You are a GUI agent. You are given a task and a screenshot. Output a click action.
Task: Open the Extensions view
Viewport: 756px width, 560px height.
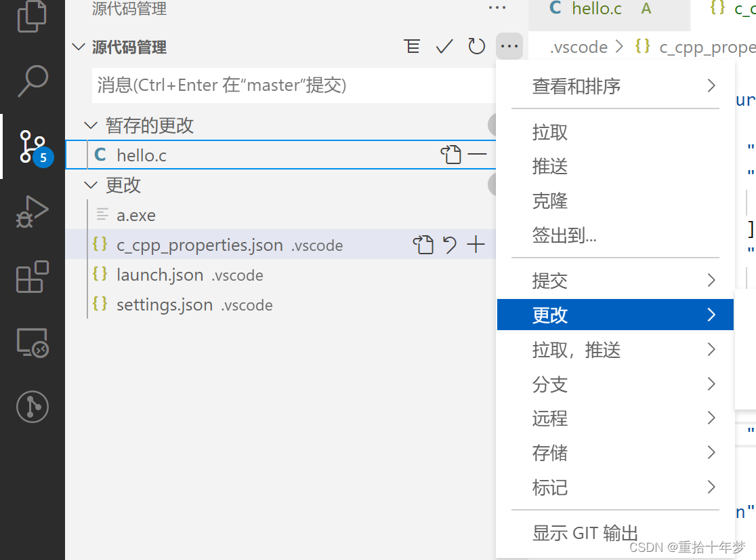[32, 277]
